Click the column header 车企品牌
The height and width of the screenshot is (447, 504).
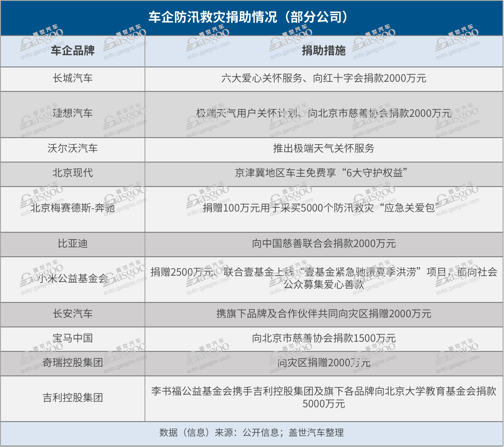tap(72, 50)
